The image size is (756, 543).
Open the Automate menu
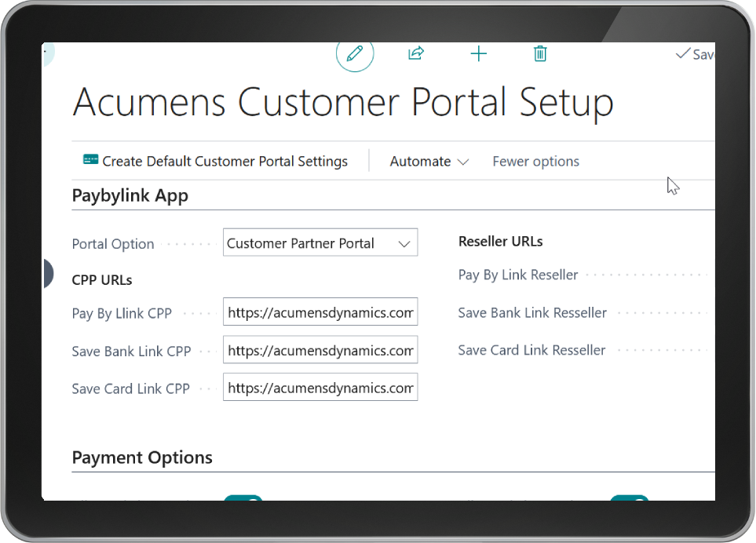pyautogui.click(x=429, y=162)
